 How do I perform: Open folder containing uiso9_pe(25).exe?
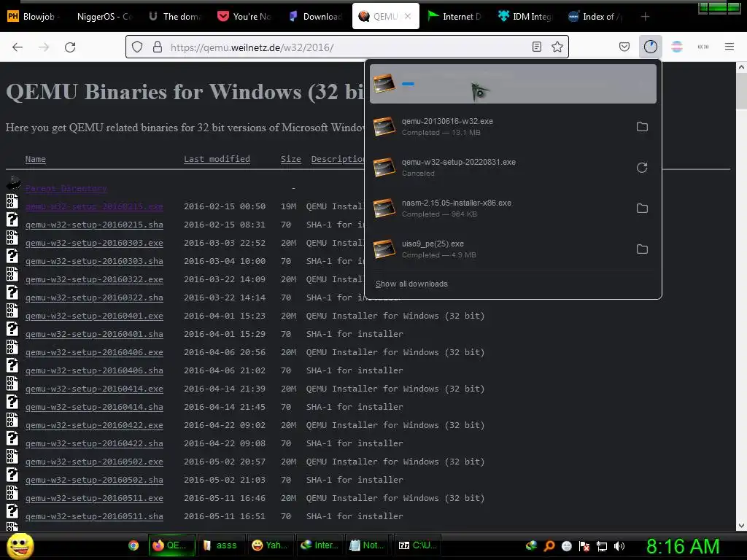pyautogui.click(x=642, y=249)
